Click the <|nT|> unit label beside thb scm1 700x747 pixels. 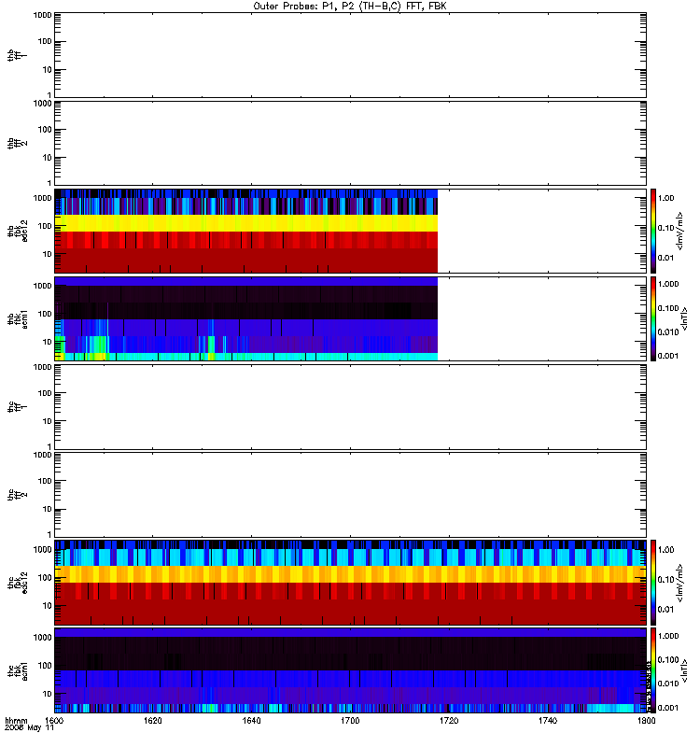(684, 318)
